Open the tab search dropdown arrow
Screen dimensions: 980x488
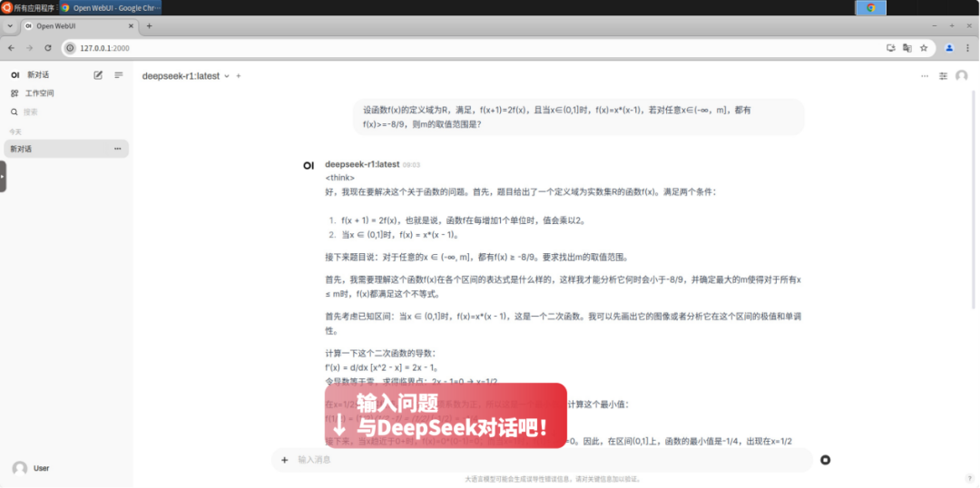(10, 25)
